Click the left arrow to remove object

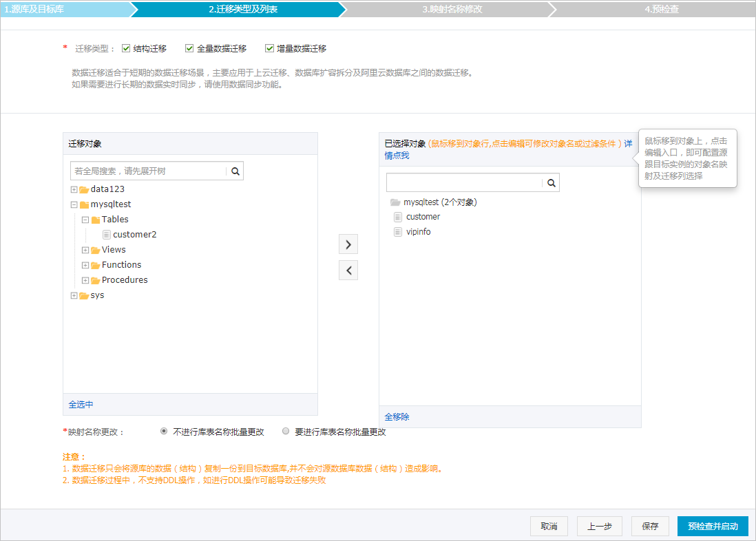point(348,270)
